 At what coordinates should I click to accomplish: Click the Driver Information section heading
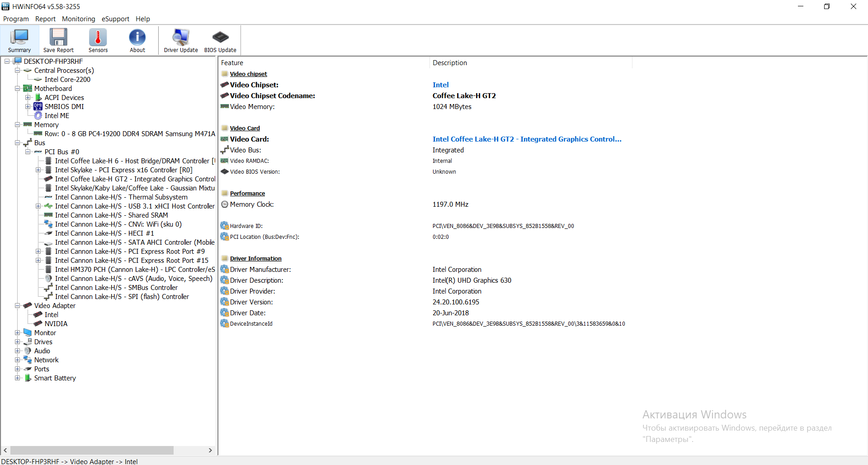point(255,258)
